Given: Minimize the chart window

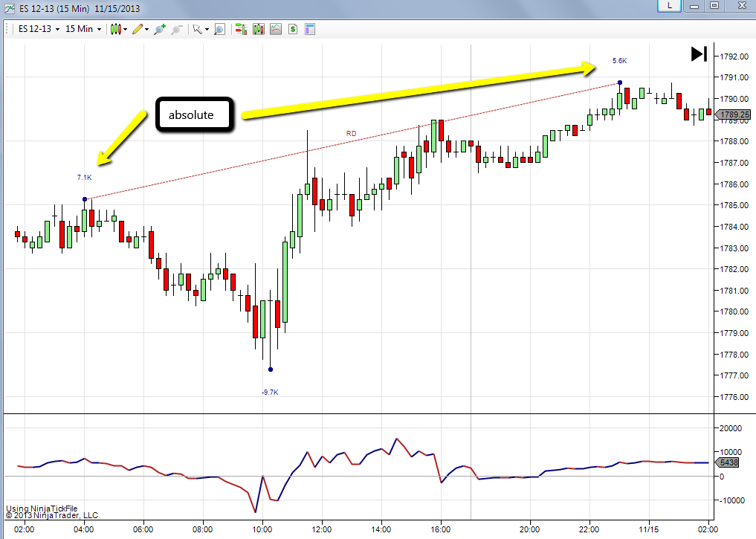Looking at the screenshot, I should 694,6.
